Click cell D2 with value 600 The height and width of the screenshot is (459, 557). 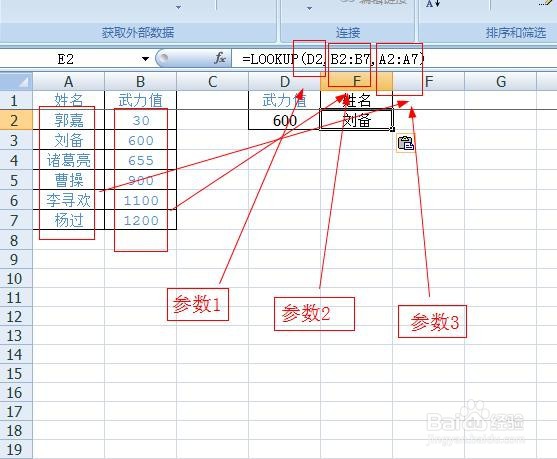click(x=284, y=120)
